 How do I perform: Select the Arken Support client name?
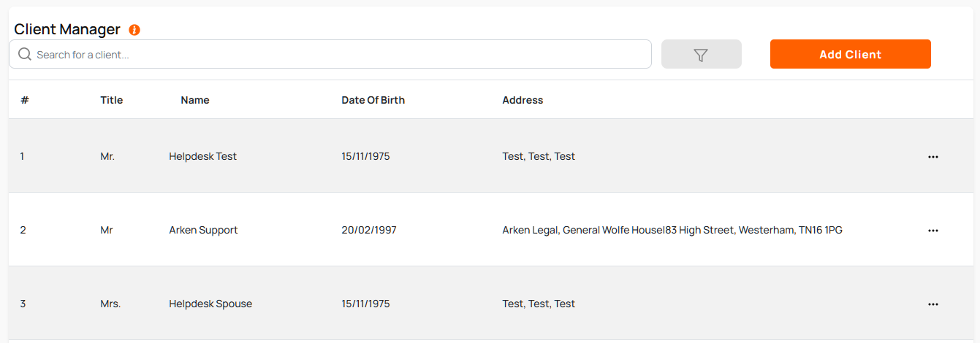203,230
